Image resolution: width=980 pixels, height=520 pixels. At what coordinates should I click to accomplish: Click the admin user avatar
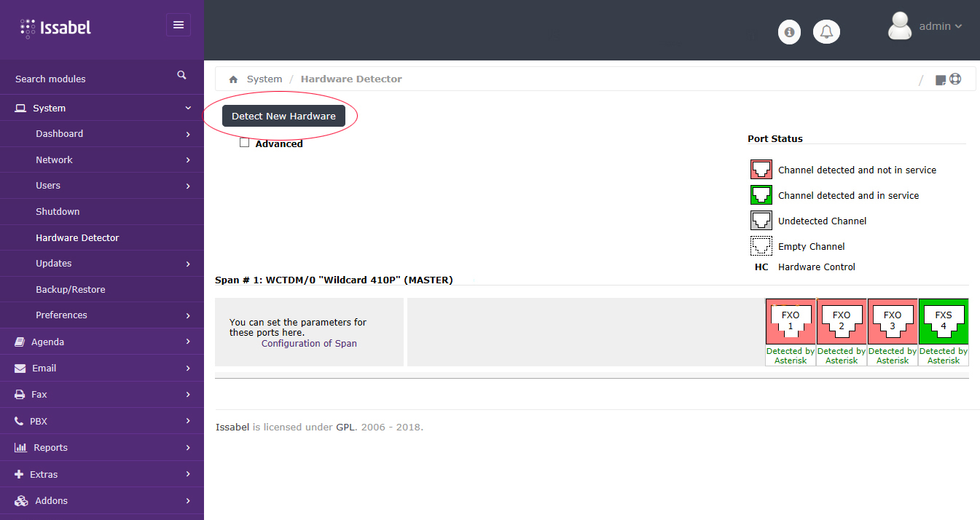tap(900, 26)
